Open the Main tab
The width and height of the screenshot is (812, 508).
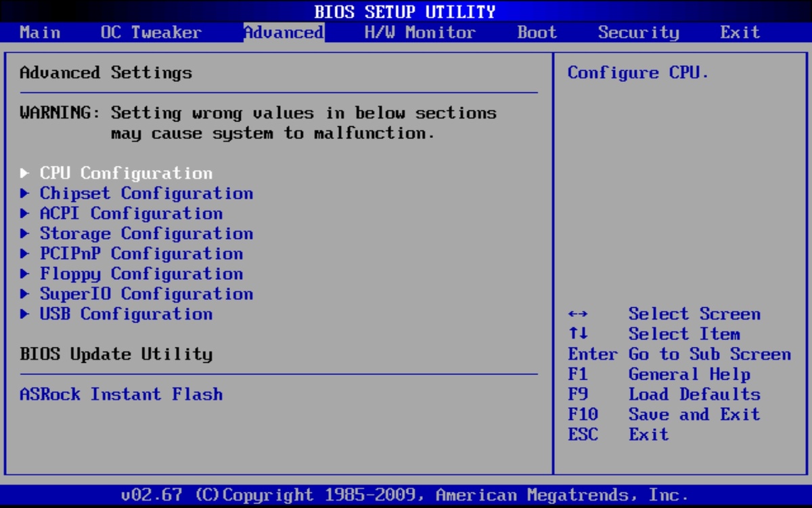point(40,33)
